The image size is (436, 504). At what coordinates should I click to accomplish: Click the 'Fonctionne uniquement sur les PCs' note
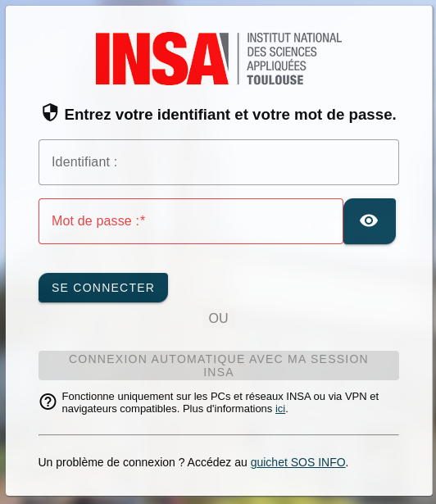pos(220,402)
